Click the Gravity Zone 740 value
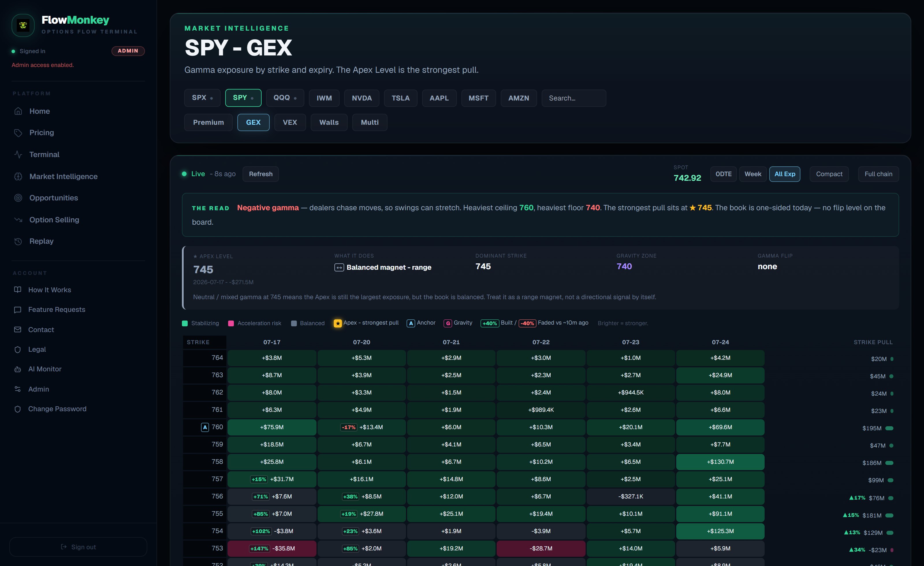 [x=624, y=267]
